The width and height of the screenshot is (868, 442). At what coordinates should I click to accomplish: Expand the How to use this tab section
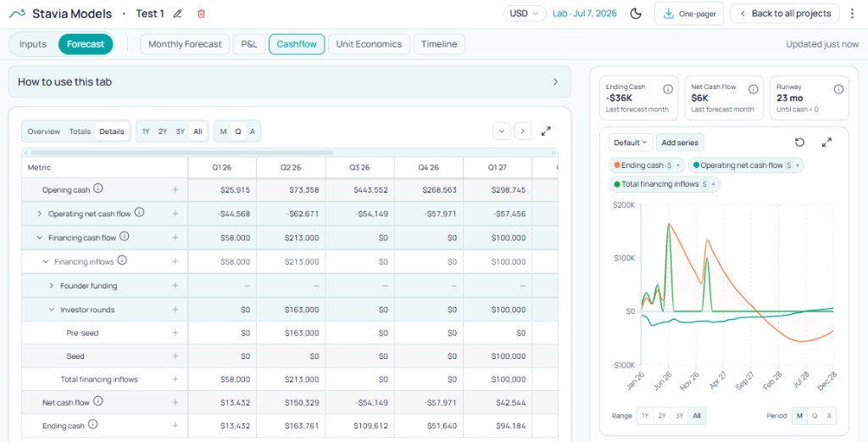point(290,82)
